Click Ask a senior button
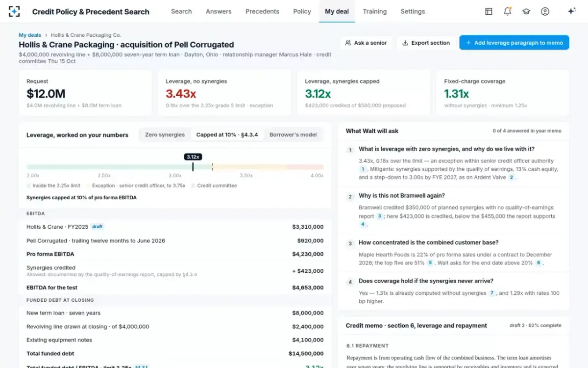Viewport: 588px width, 368px height. click(x=366, y=43)
